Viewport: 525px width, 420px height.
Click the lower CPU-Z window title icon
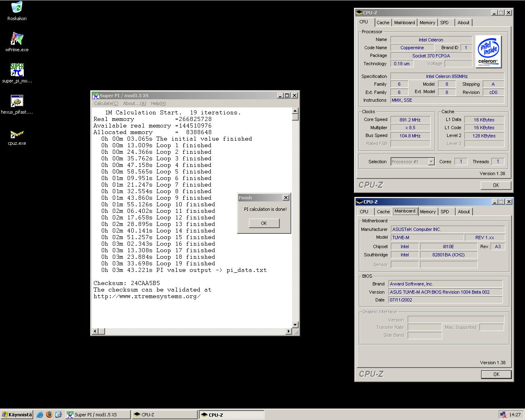point(359,202)
